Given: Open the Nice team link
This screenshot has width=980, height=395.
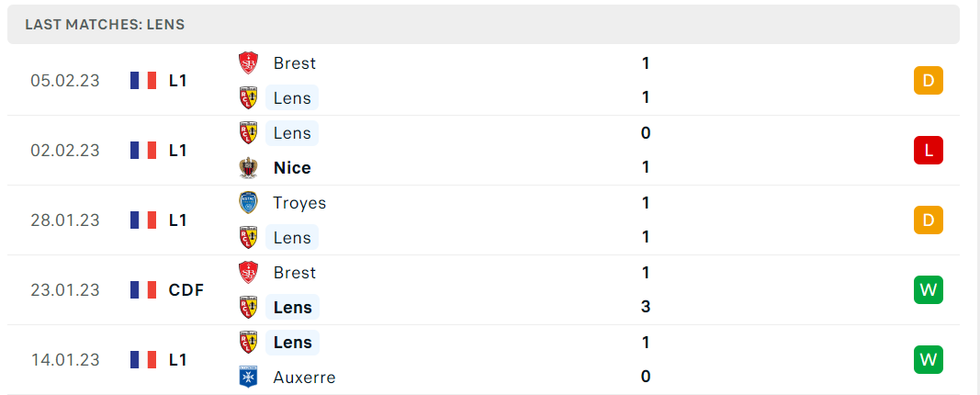Looking at the screenshot, I should (292, 167).
